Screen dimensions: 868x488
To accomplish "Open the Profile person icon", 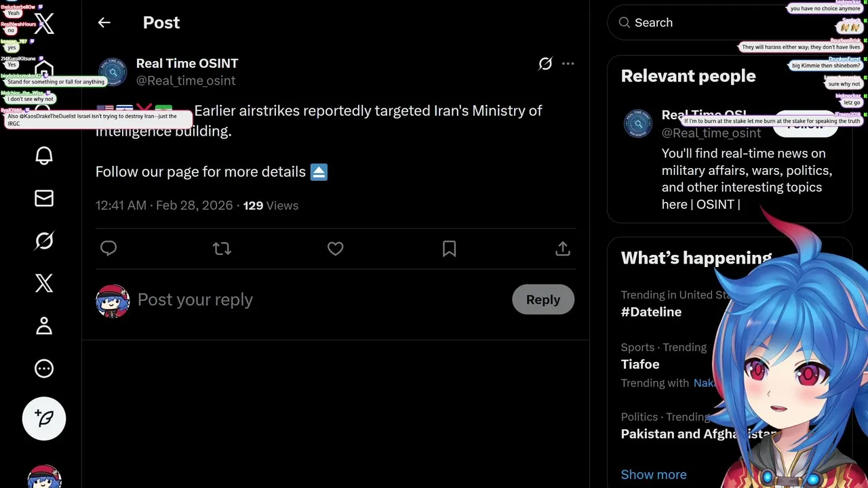I will 44,326.
